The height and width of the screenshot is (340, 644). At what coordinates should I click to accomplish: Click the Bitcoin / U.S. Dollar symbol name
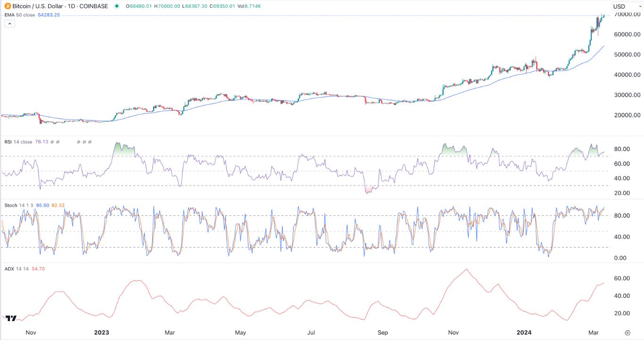point(37,6)
